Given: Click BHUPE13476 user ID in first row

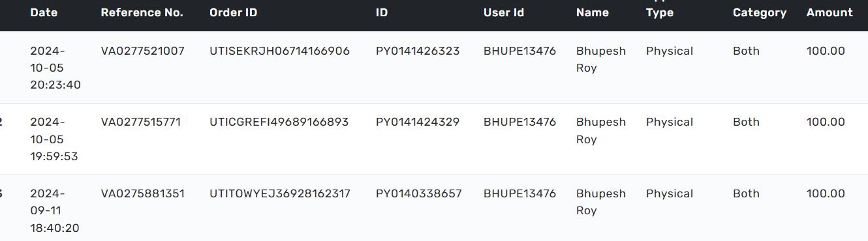Looking at the screenshot, I should pyautogui.click(x=519, y=51).
